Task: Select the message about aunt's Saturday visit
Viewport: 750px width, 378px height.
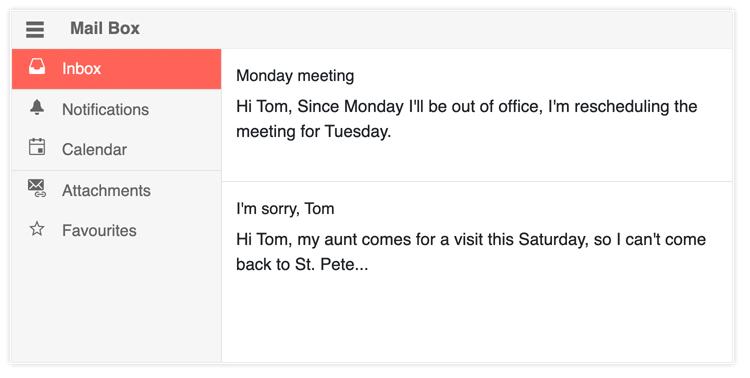Action: point(477,248)
